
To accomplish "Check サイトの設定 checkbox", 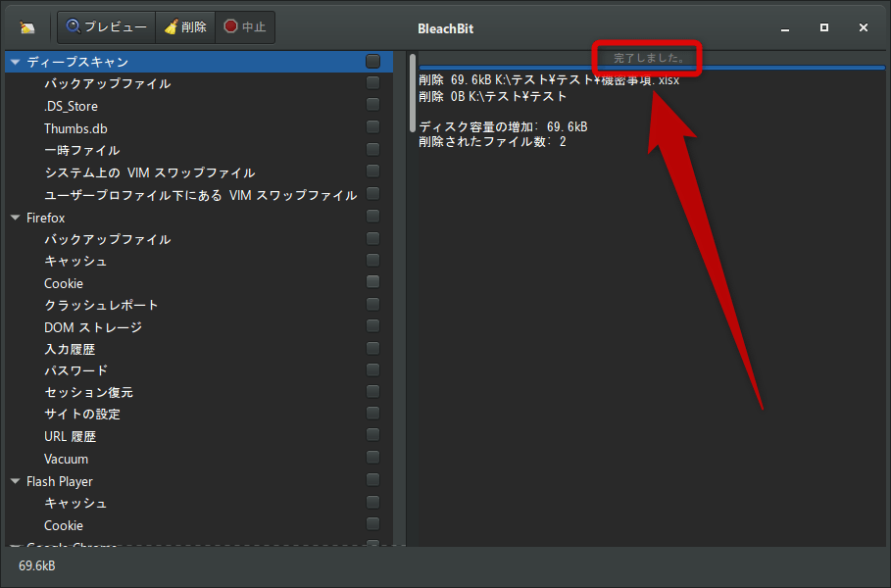I will (x=372, y=414).
